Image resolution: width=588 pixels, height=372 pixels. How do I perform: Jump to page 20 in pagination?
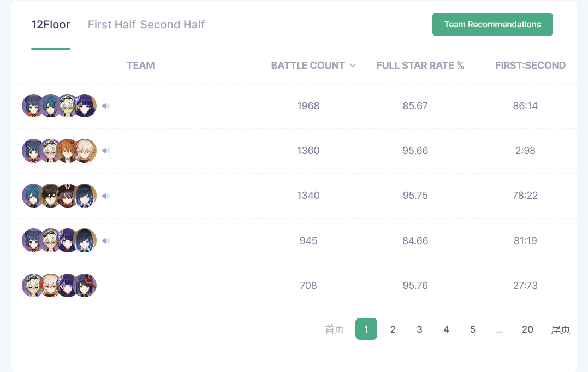click(527, 329)
